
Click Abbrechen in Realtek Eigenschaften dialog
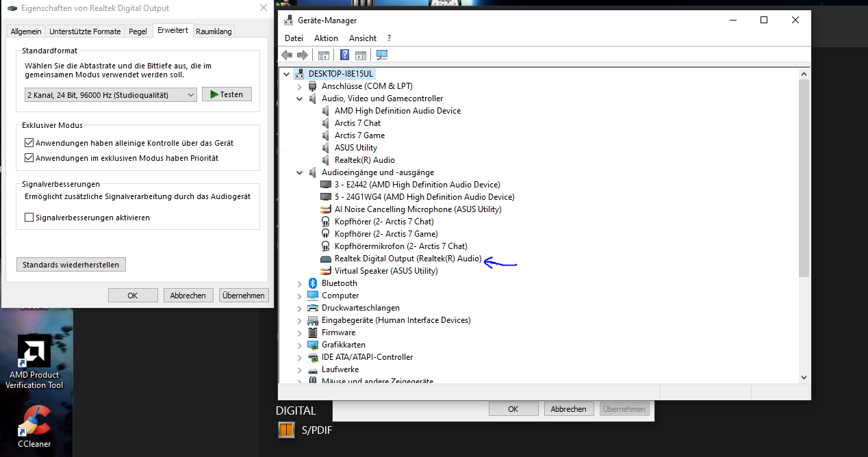coord(188,296)
